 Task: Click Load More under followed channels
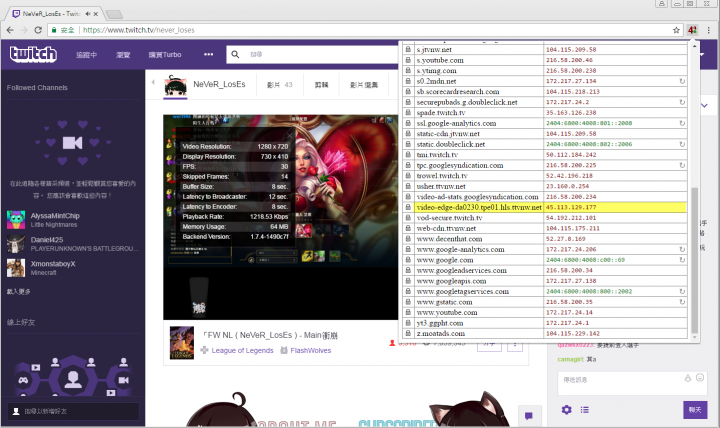[x=19, y=292]
